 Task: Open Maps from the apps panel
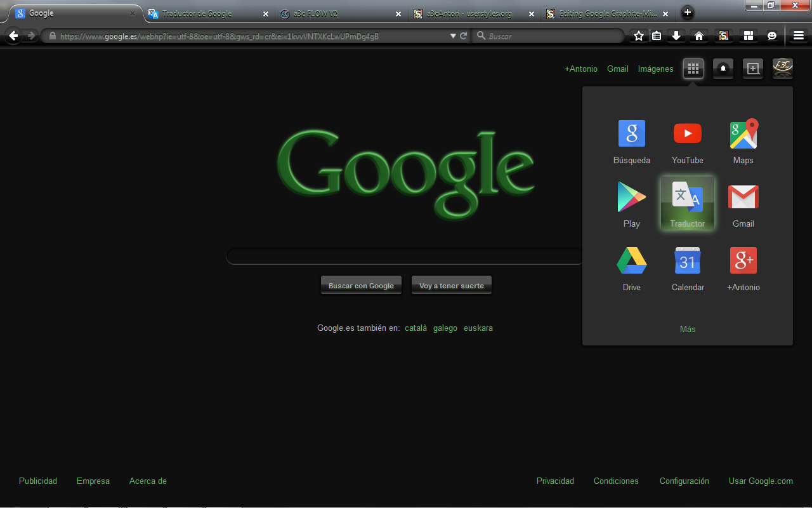tap(743, 142)
